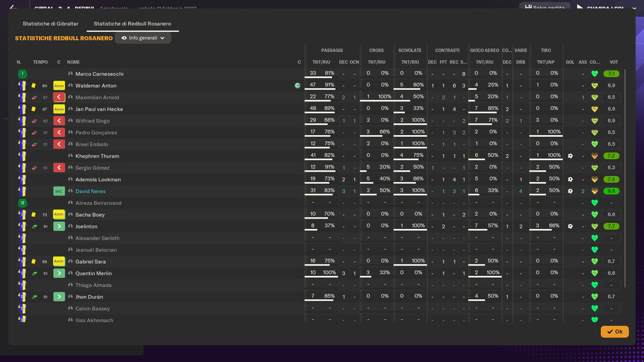Image resolution: width=644 pixels, height=362 pixels.
Task: Click the STATISTICHE REDBULL ROSANERO heading
Action: point(64,38)
